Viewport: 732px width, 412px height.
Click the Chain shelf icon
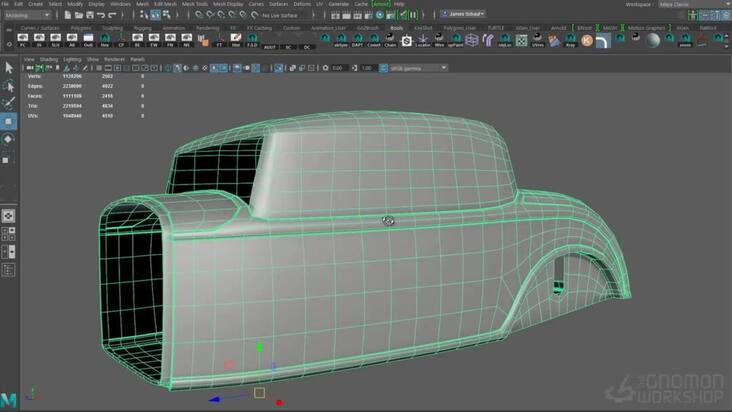point(390,40)
